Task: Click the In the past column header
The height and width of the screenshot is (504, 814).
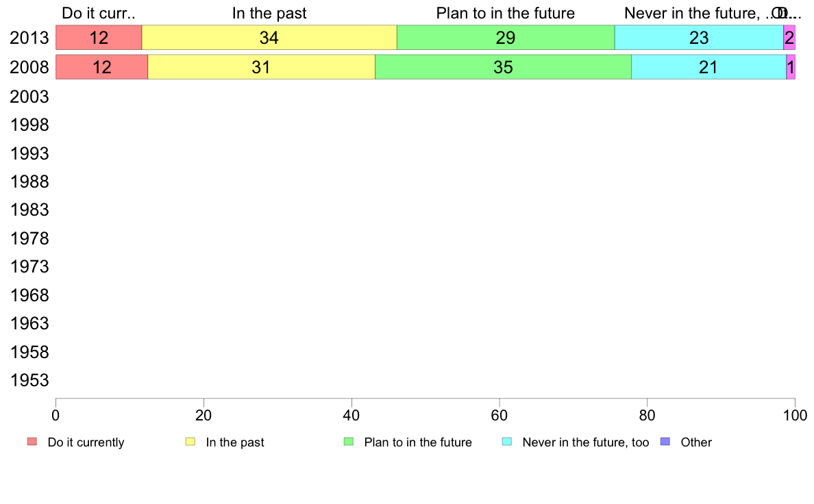Action: click(269, 13)
